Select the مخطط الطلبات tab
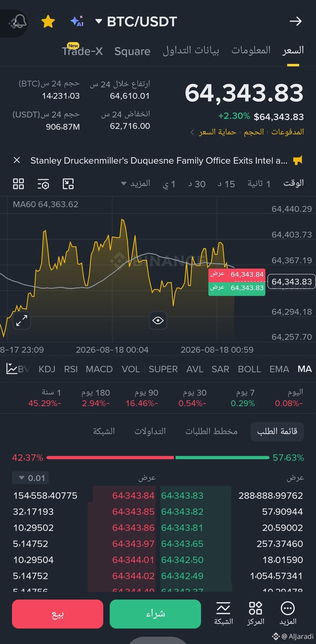Image resolution: width=316 pixels, height=644 pixels. (x=211, y=431)
